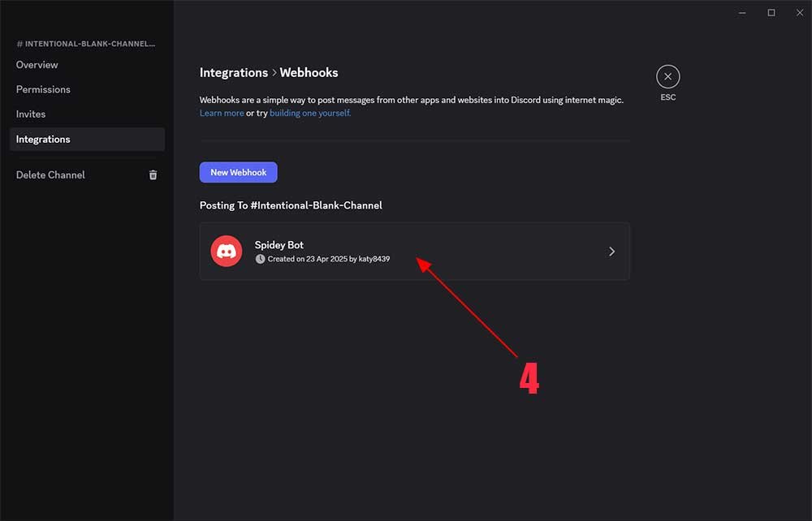This screenshot has width=812, height=521.
Task: Click the trash can icon beside Delete Channel
Action: click(153, 174)
